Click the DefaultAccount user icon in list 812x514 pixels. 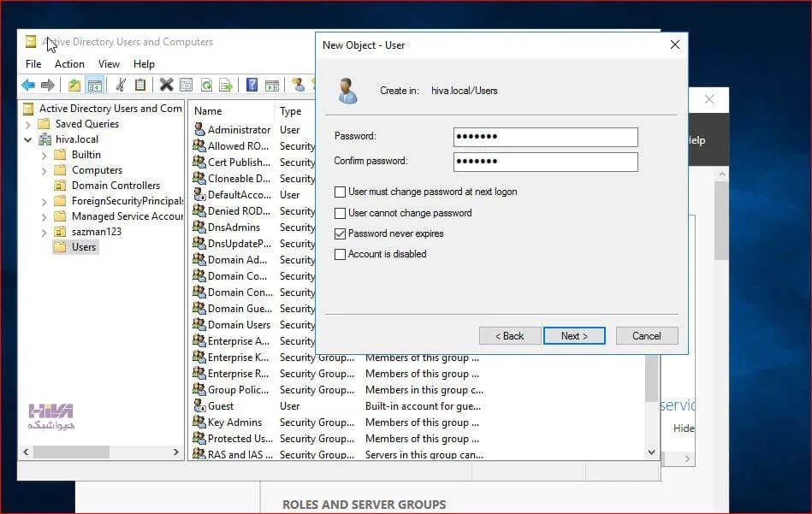(199, 194)
